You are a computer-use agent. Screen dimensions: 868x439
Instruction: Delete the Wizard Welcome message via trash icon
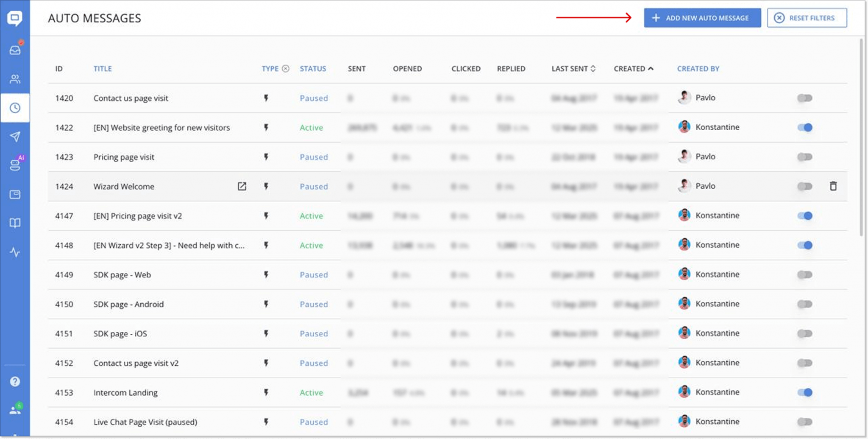coord(833,186)
